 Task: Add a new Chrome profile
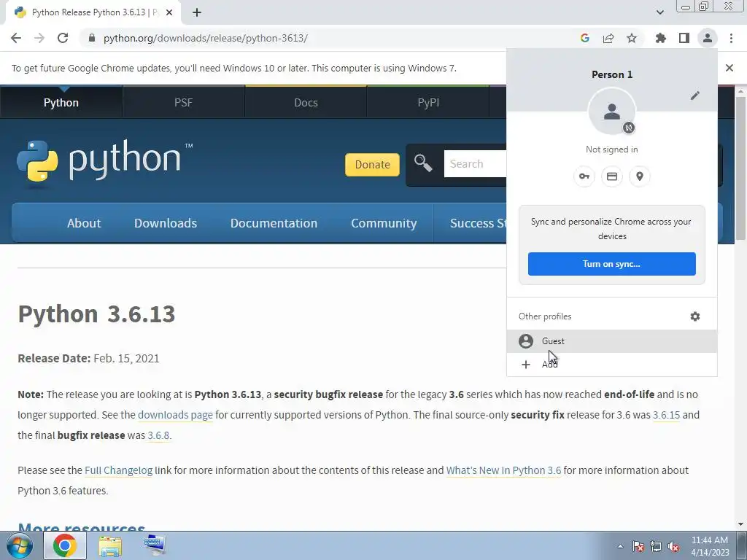point(612,365)
